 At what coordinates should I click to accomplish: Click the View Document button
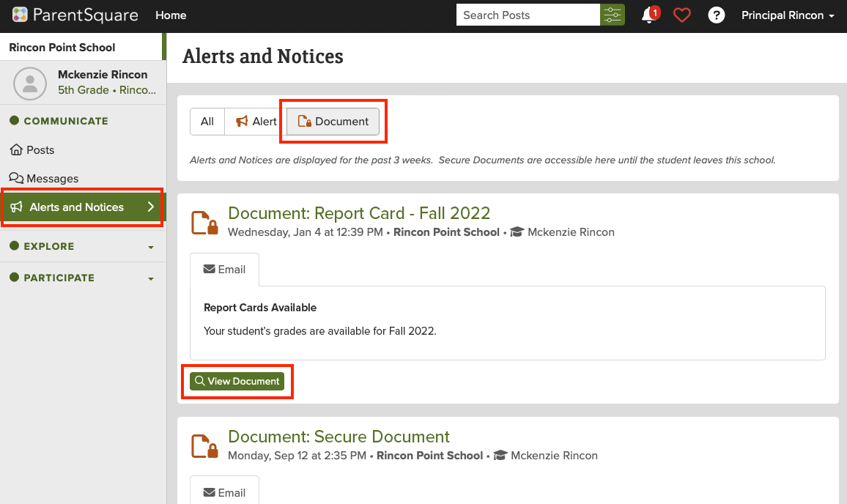tap(237, 381)
